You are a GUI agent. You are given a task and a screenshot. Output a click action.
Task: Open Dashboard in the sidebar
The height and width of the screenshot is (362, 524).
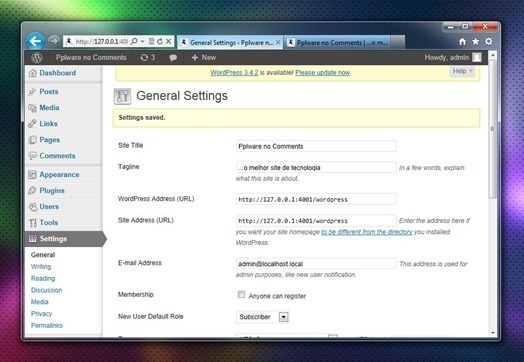coord(57,73)
